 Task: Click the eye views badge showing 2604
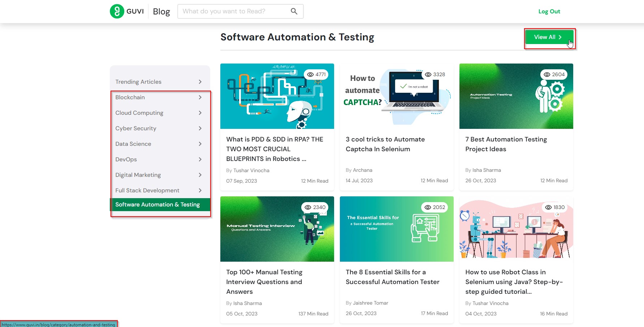click(554, 75)
